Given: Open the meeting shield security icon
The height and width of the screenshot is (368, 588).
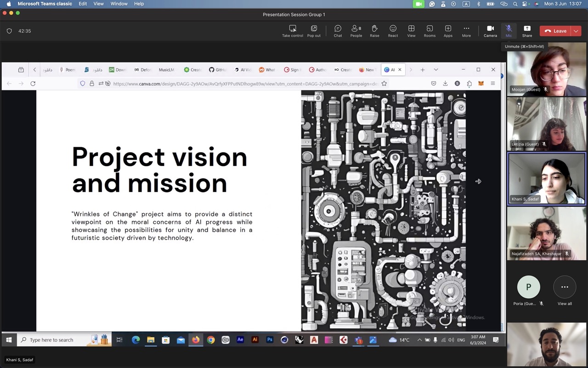Looking at the screenshot, I should (x=9, y=31).
